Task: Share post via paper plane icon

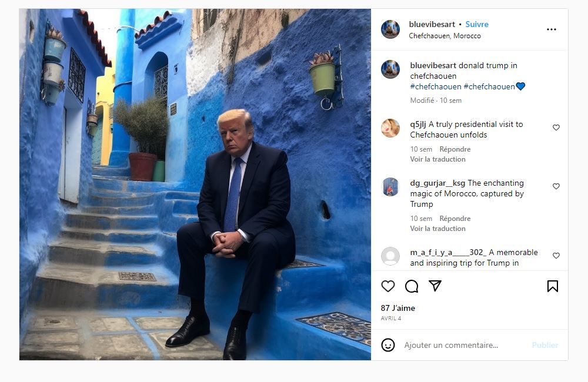Action: tap(435, 286)
